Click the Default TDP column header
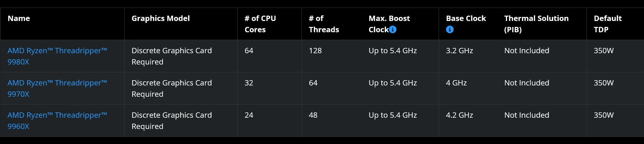Viewport: 644px width, 144px height. 608,24
